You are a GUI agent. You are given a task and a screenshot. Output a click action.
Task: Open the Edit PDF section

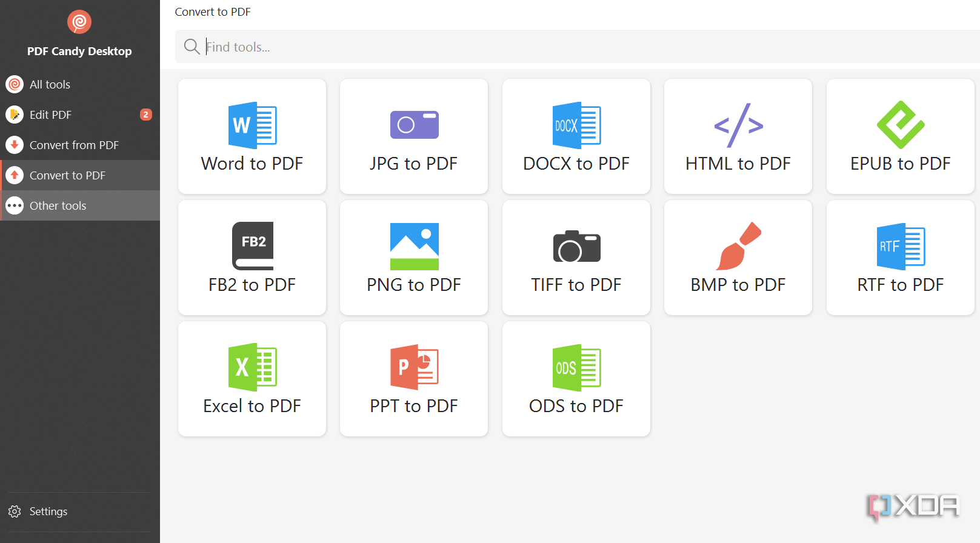click(80, 115)
